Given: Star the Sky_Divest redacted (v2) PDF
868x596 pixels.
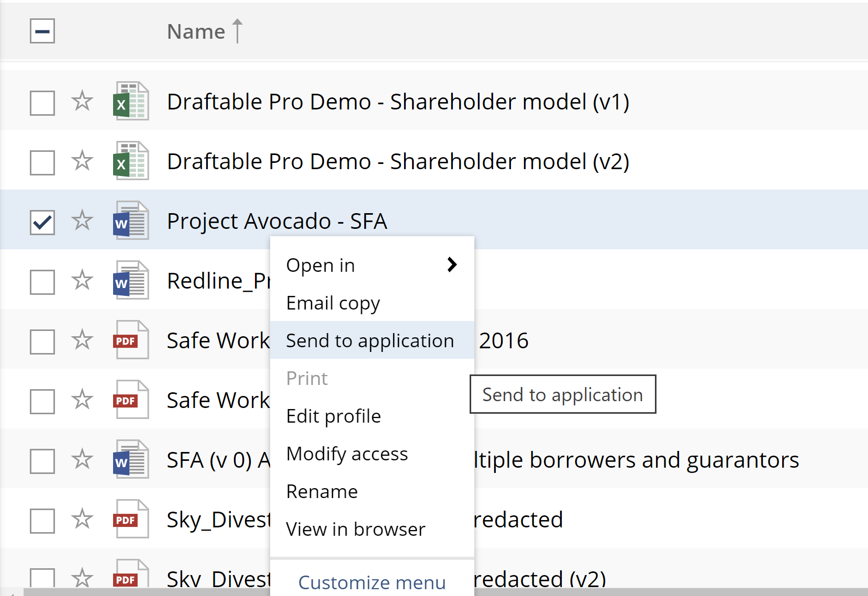Looking at the screenshot, I should (x=82, y=578).
